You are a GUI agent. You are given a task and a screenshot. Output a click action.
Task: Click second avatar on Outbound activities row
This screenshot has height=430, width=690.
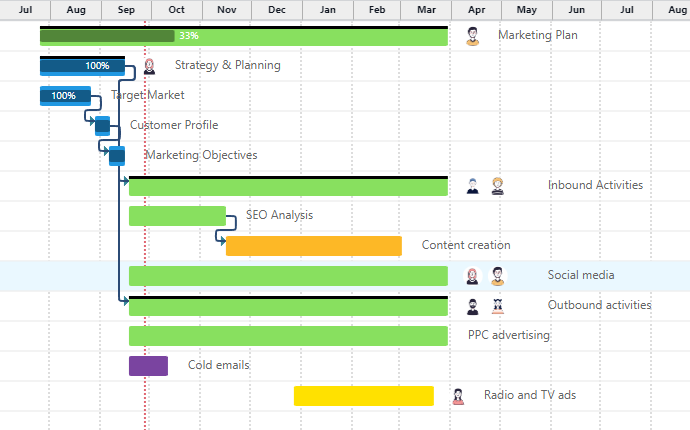tap(497, 306)
